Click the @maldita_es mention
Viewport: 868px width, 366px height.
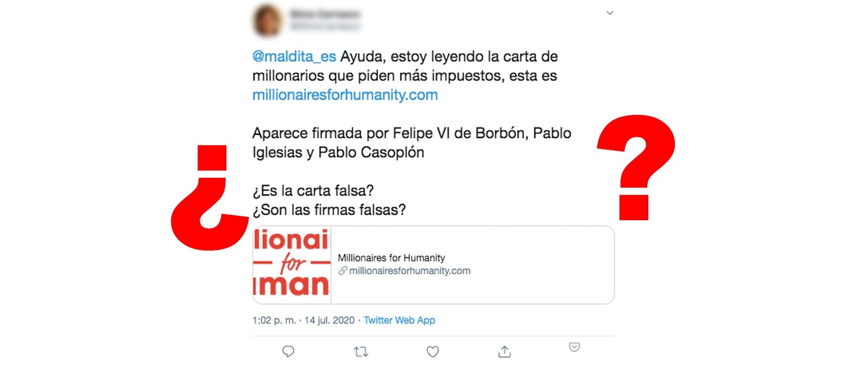294,56
